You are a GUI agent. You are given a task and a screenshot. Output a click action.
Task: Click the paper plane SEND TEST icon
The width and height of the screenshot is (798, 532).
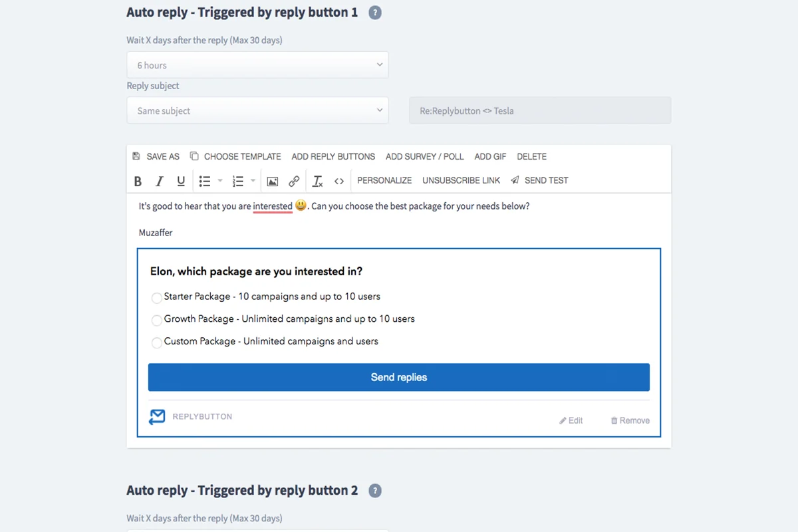coord(515,180)
